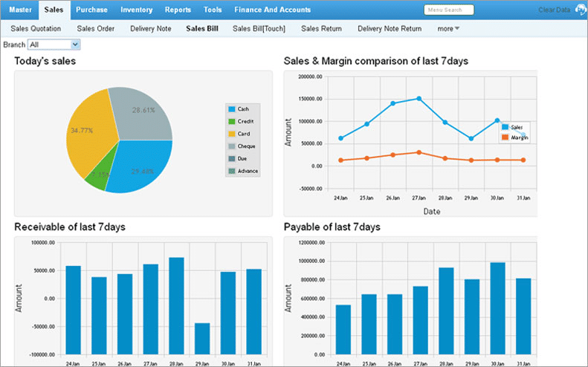The width and height of the screenshot is (588, 367).
Task: Open the Master menu
Action: pos(20,10)
